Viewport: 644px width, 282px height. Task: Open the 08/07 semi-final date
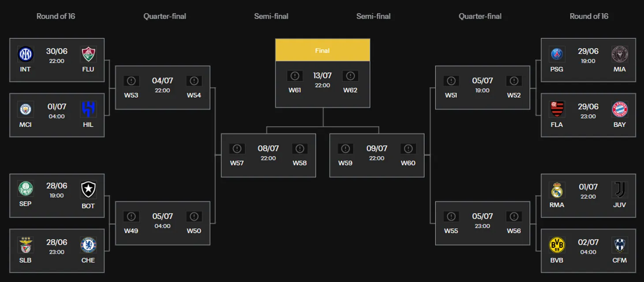[x=268, y=149]
